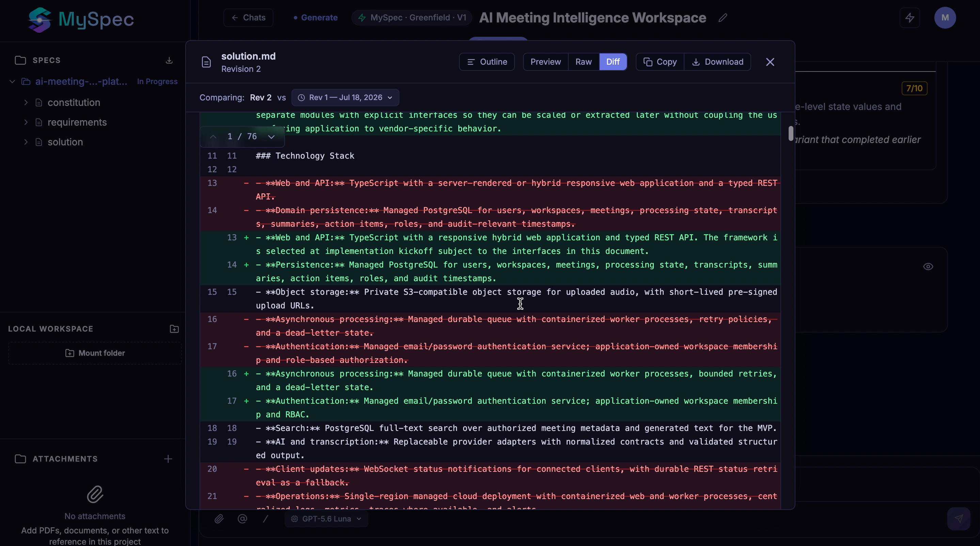This screenshot has width=980, height=546.
Task: Click the Download button
Action: click(717, 62)
